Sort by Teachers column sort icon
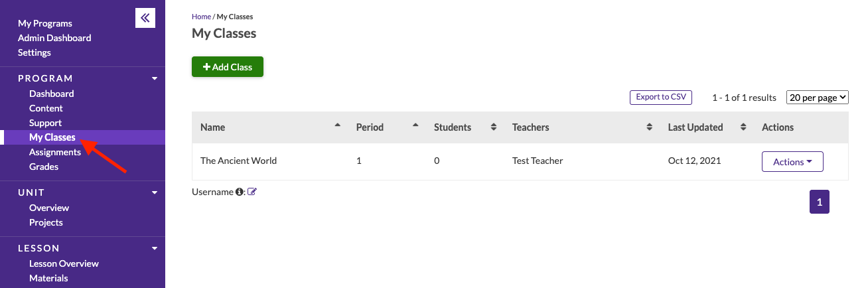This screenshot has height=288, width=868. (650, 127)
